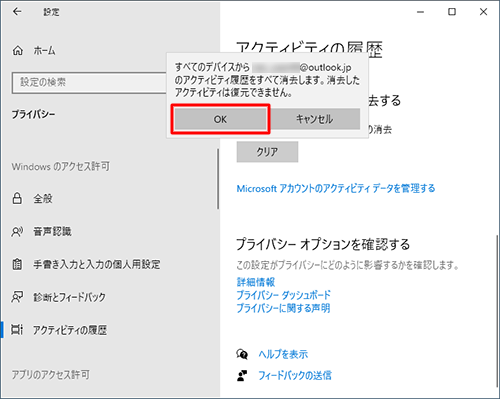Open 手書き入力と入力の個人用設定 section
Image resolution: width=500 pixels, height=399 pixels.
point(97,264)
